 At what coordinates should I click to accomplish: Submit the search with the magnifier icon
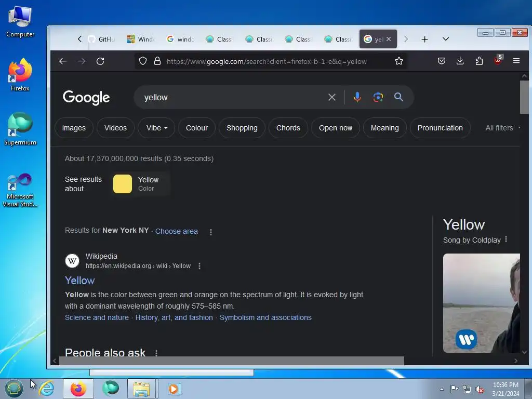coord(398,97)
